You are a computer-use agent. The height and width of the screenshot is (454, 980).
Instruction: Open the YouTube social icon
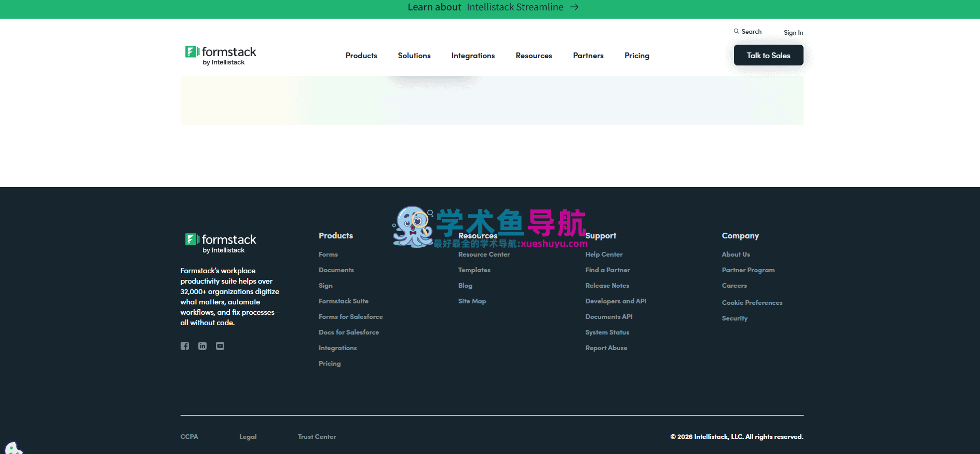pyautogui.click(x=220, y=346)
